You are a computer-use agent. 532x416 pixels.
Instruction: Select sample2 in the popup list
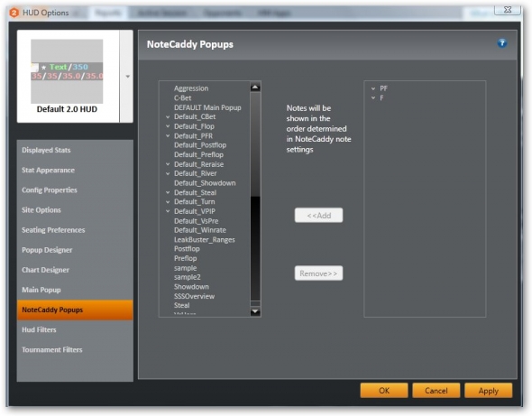coord(188,277)
